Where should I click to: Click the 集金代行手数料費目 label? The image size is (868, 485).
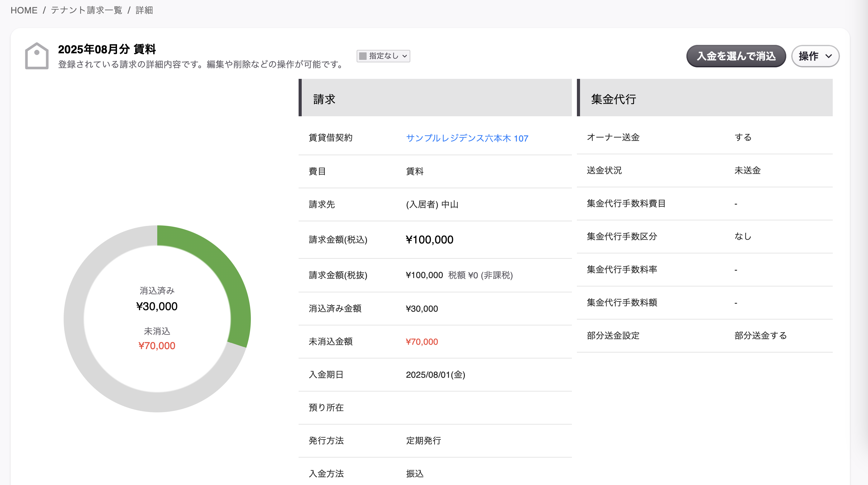(x=626, y=203)
